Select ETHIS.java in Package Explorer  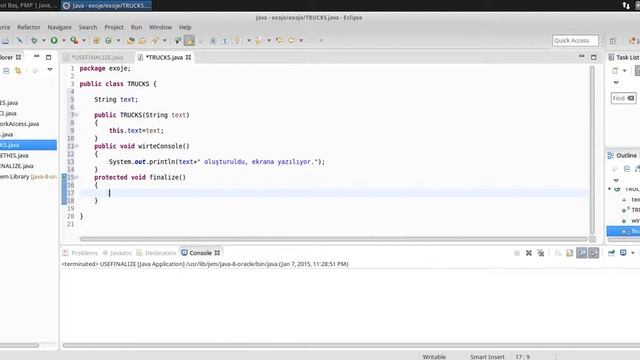(x=14, y=156)
